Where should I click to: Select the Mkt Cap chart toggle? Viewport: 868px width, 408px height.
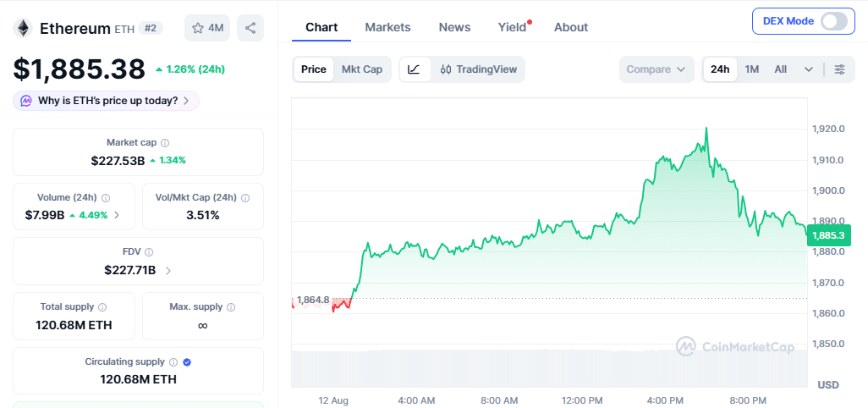coord(362,69)
